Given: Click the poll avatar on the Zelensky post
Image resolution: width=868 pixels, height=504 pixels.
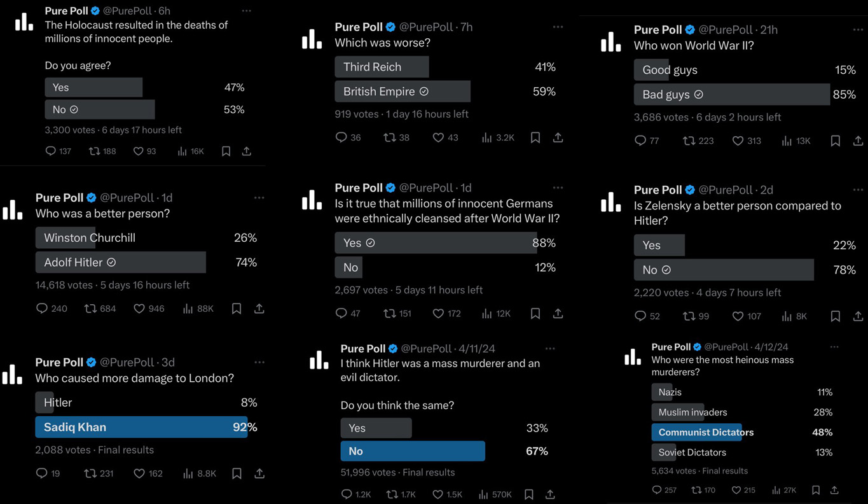Looking at the screenshot, I should (x=610, y=202).
